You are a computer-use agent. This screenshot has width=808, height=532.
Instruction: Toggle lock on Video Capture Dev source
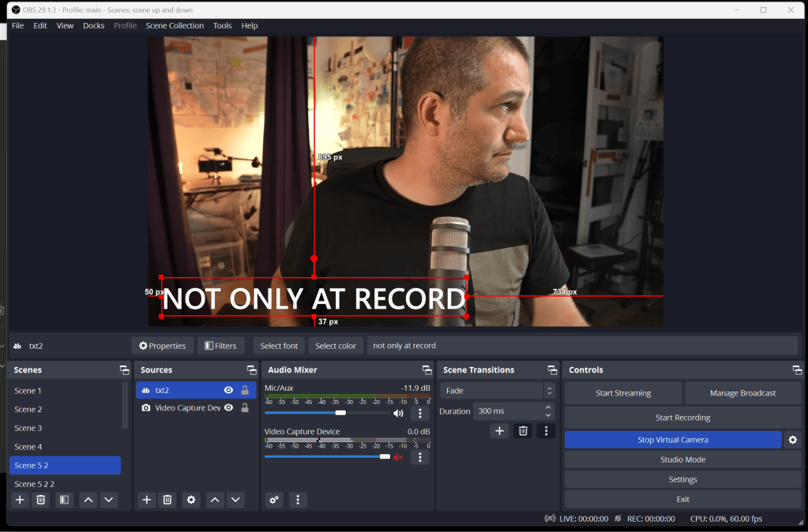[245, 408]
